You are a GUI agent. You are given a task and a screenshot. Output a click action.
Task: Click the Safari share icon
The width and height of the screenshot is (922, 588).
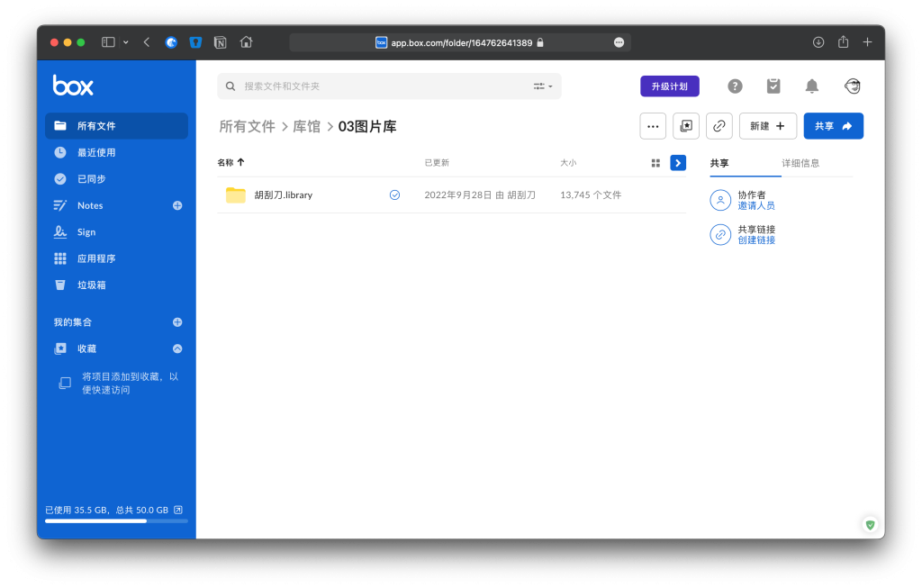tap(843, 41)
